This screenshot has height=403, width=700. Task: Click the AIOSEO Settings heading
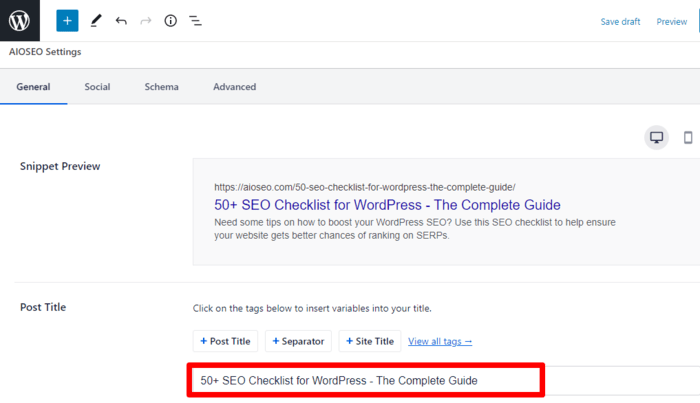click(45, 52)
